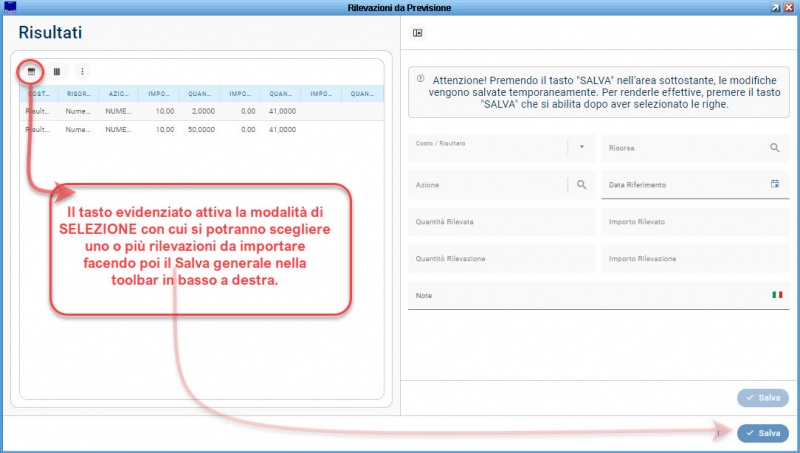
Task: Sort by the COST... column header
Action: (39, 94)
